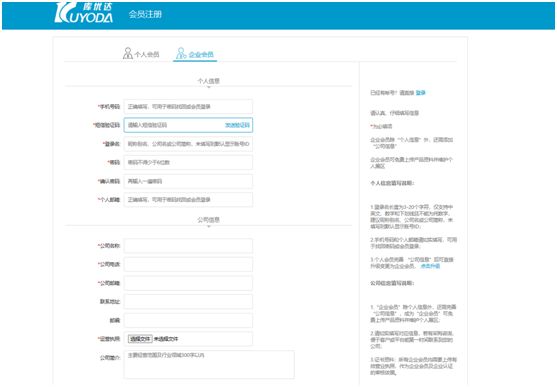Image resolution: width=557 pixels, height=387 pixels.
Task: Click the enterprise member blue icon
Action: point(181,53)
